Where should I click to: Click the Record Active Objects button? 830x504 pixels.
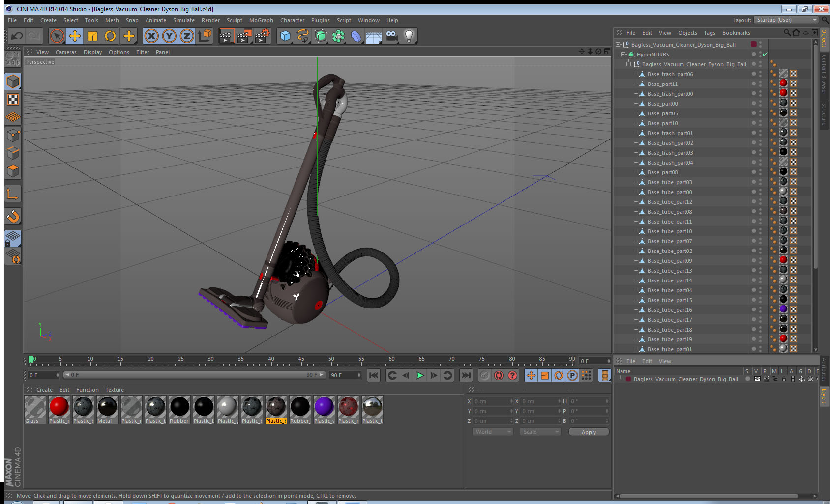coord(485,375)
